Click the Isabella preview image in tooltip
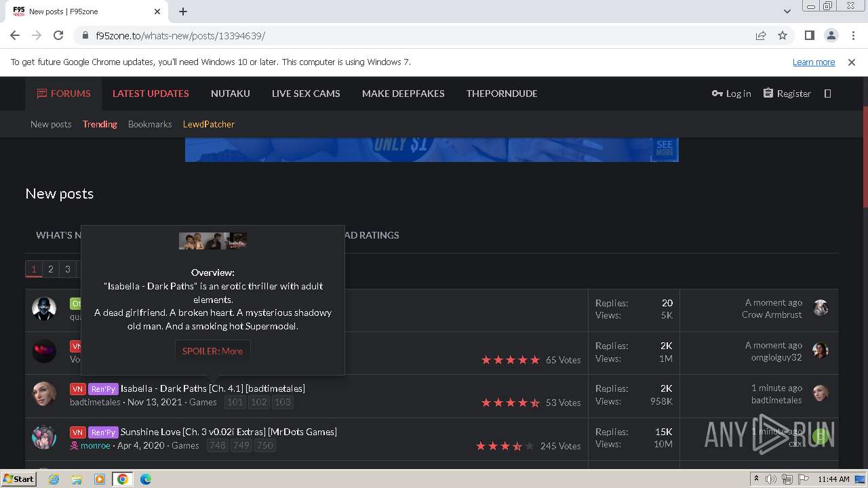Viewport: 868px width, 488px height. pos(213,241)
